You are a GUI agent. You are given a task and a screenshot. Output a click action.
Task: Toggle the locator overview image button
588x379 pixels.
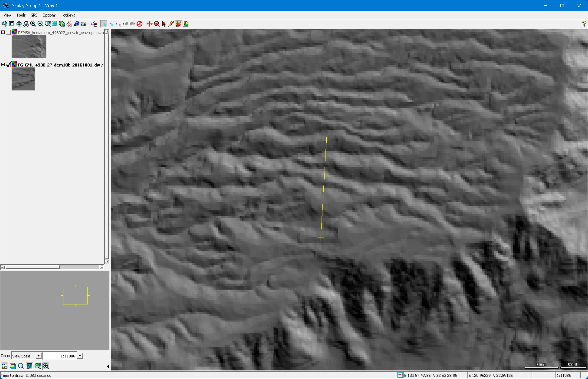pos(29,366)
